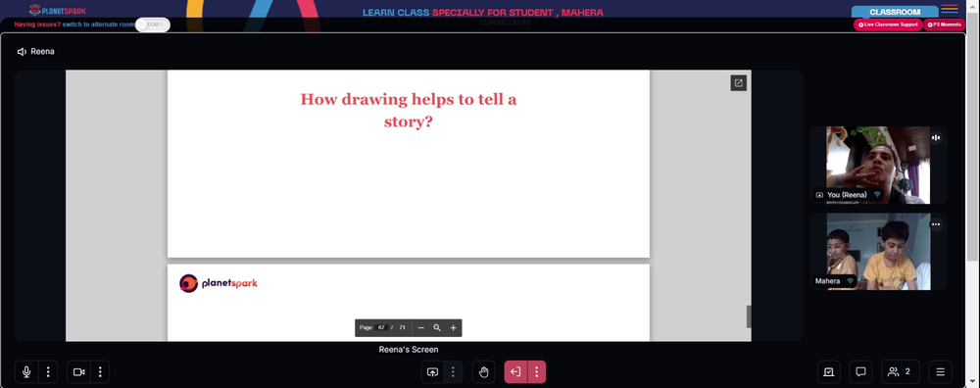Turn off the camera
The width and height of the screenshot is (980, 388).
pyautogui.click(x=78, y=371)
